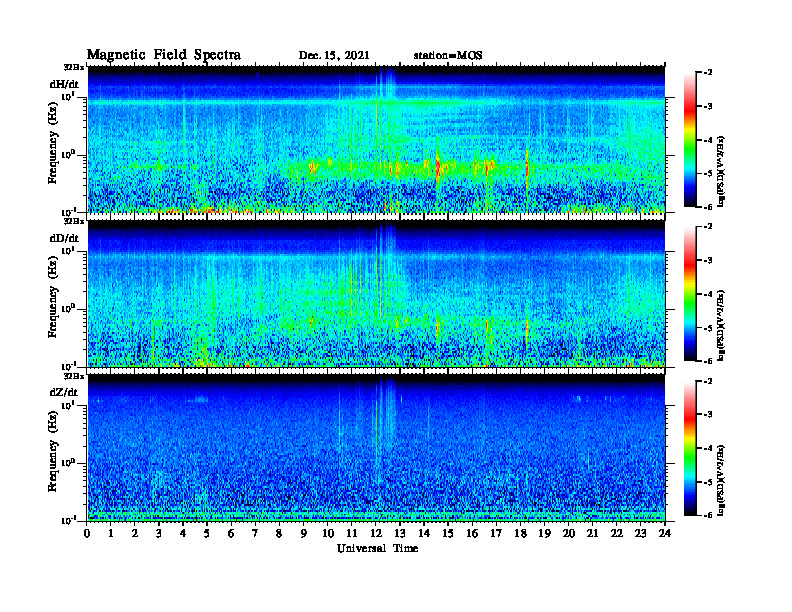Click hour tick label 22 on time axis
Viewport: 792px width, 612px height.
tap(616, 534)
